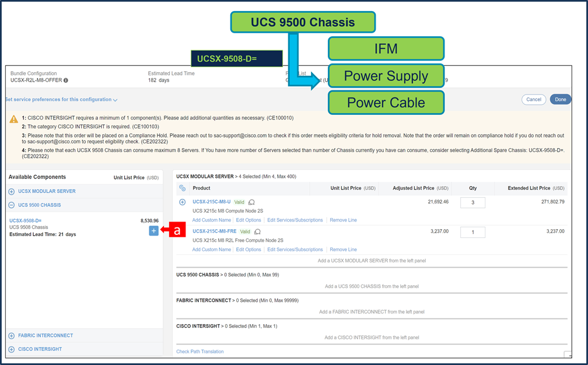This screenshot has width=588, height=365.
Task: Click the 21,692.46 unit list price
Action: coord(438,202)
